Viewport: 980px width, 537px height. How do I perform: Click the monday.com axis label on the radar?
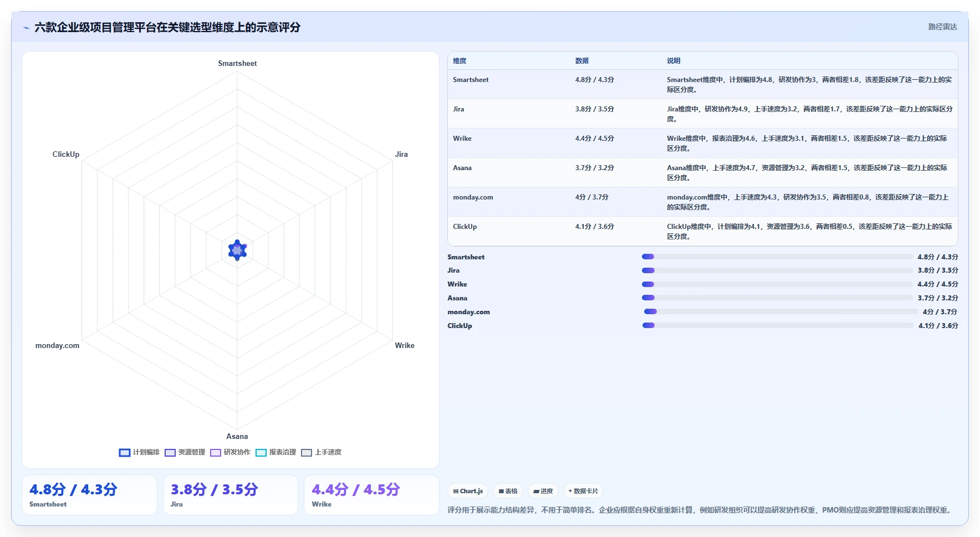[x=57, y=346]
